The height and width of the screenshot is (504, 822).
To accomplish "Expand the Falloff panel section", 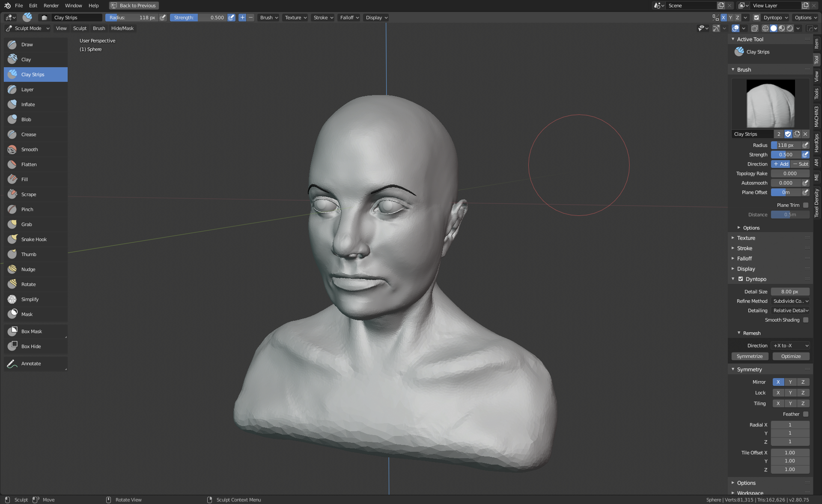I will pyautogui.click(x=745, y=259).
